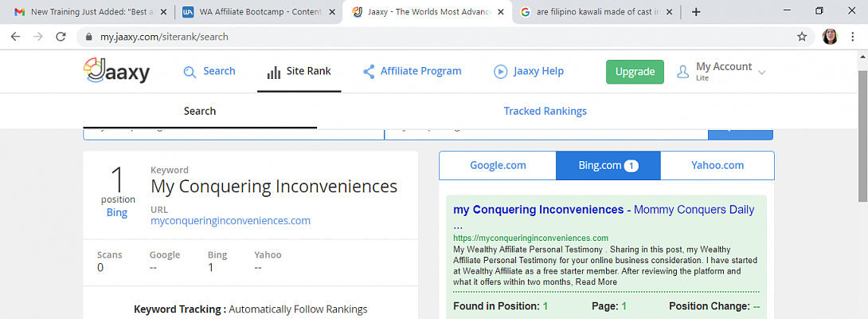Screen dimensions: 868x319
Task: Click the Jaaxy Help play icon
Action: pos(501,72)
